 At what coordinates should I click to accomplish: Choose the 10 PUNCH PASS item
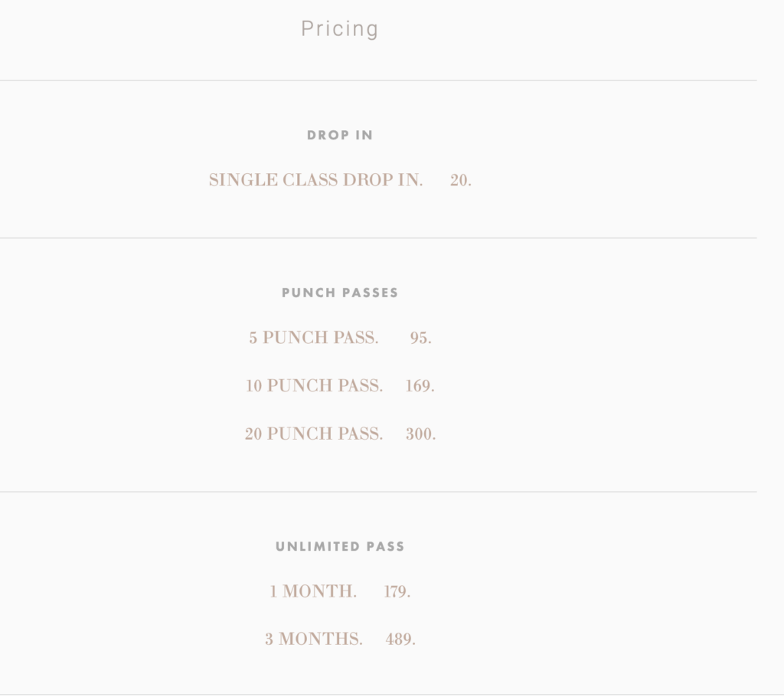click(314, 386)
